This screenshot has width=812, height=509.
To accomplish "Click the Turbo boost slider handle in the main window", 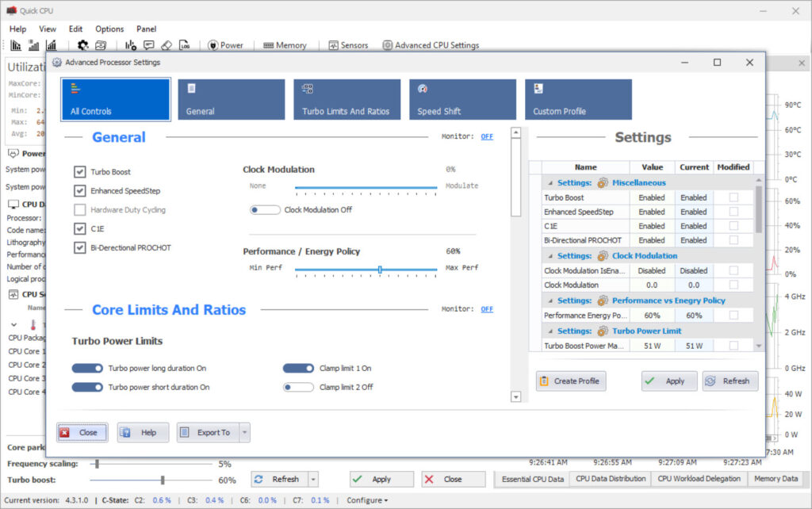I will pos(163,480).
